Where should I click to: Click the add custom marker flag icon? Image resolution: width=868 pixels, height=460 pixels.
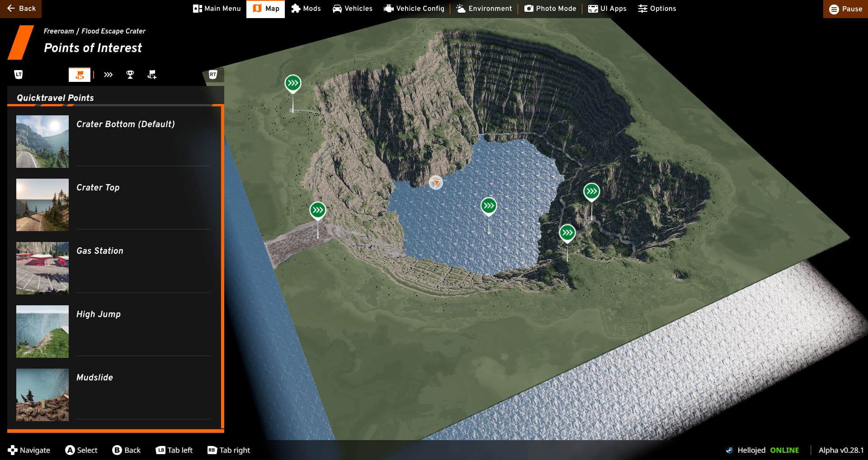152,75
